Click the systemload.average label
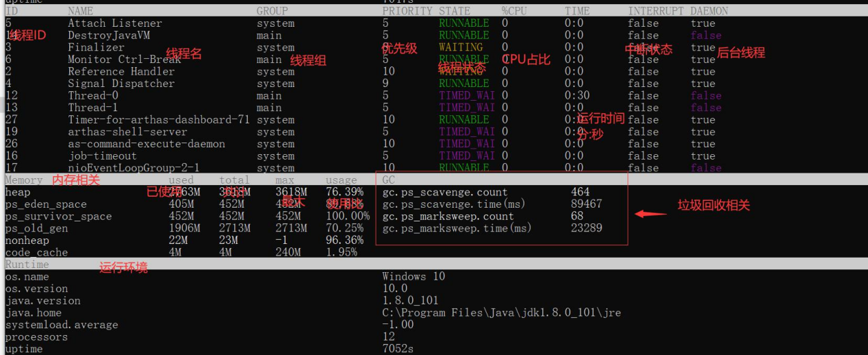 click(62, 325)
